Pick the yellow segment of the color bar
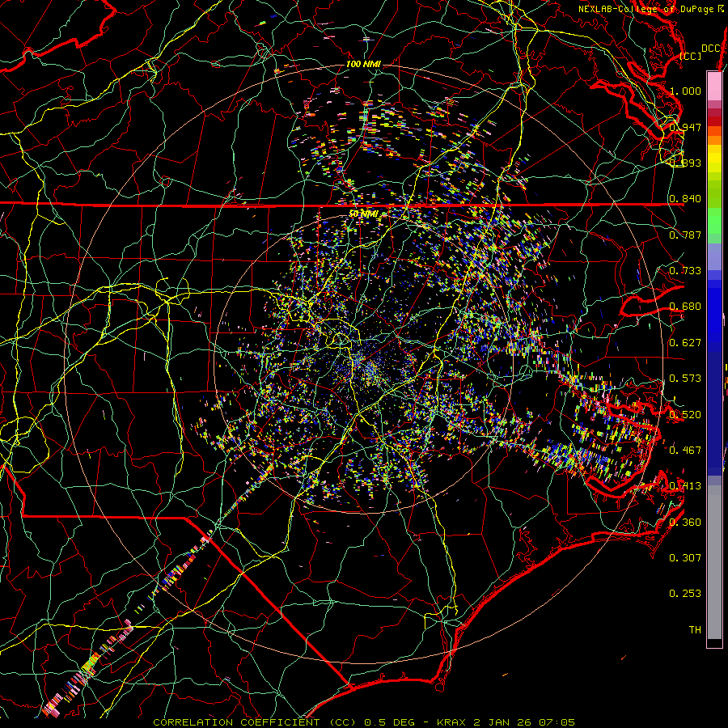The width and height of the screenshot is (728, 728). tap(714, 159)
